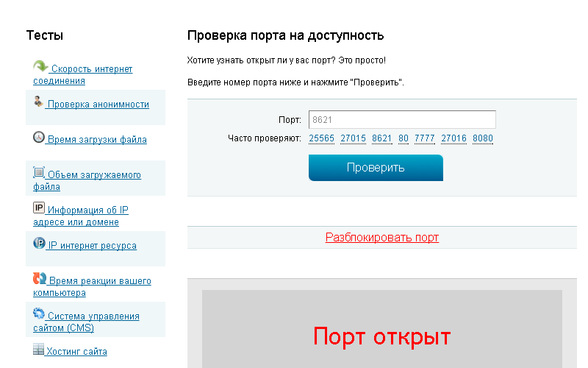
Task: Click the downloaded file size icon
Action: tap(39, 172)
